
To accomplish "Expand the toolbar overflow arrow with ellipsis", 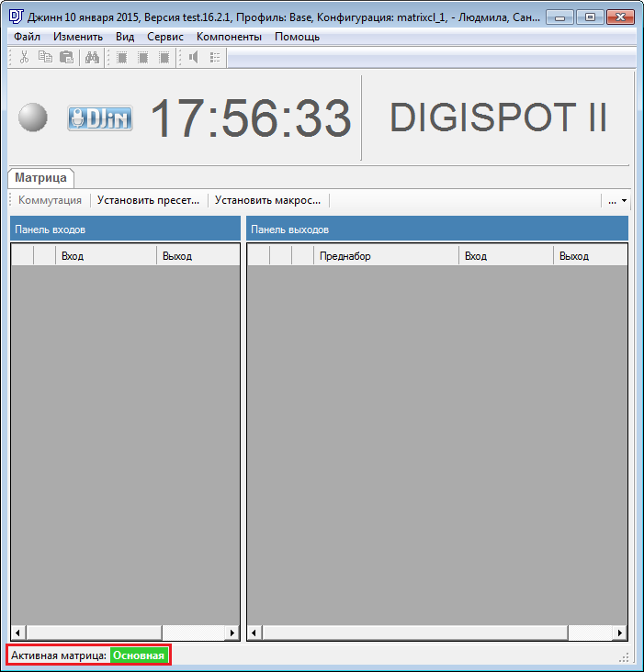I will [617, 200].
